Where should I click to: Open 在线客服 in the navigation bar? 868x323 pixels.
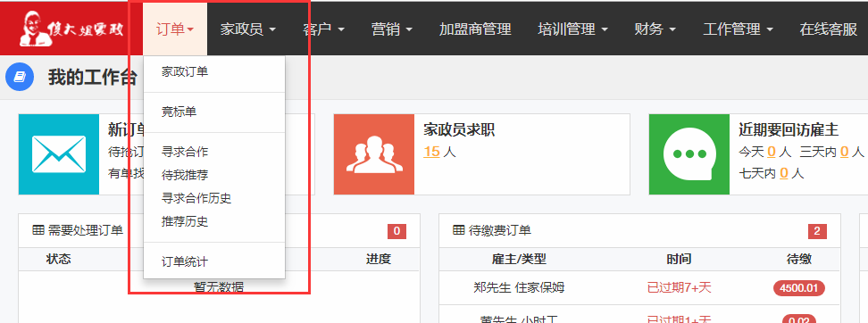pos(829,29)
